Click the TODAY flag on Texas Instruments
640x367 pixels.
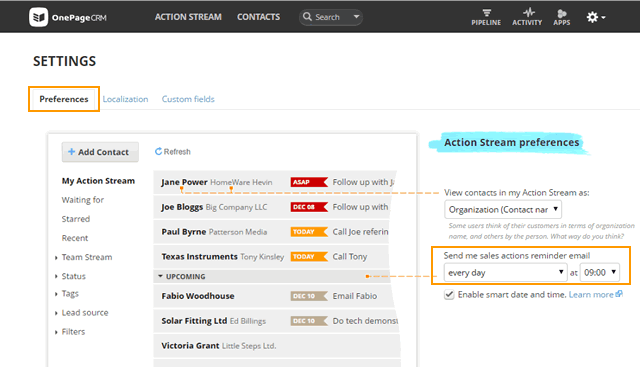click(309, 257)
